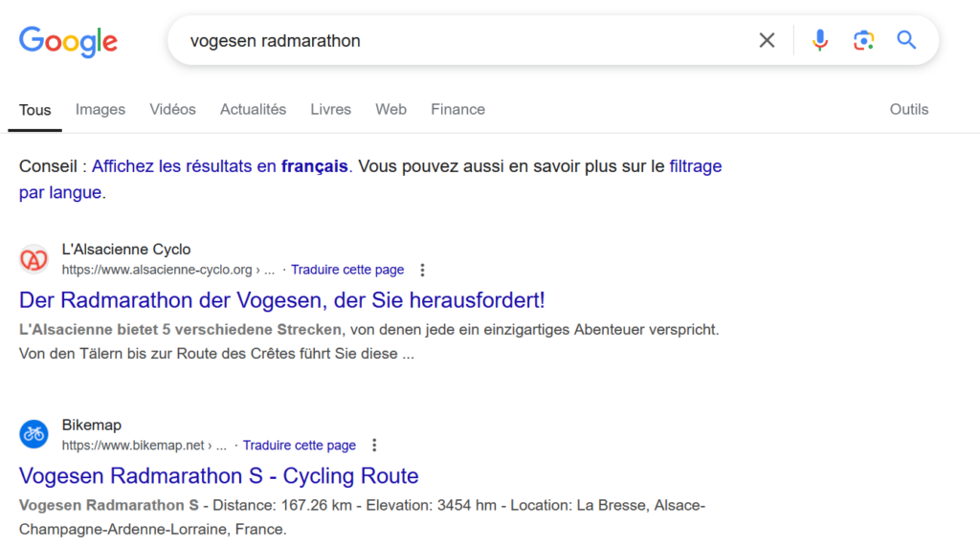The width and height of the screenshot is (980, 546).
Task: Open 'Der Radmarathon der Vogesen' result link
Action: [282, 300]
